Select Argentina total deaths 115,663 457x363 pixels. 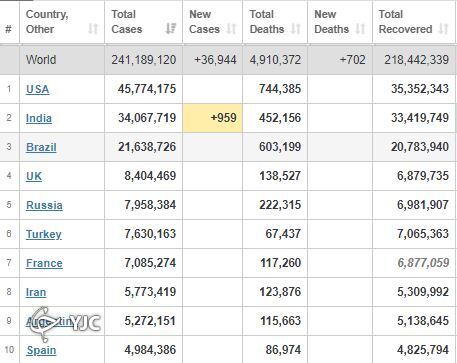pos(280,321)
